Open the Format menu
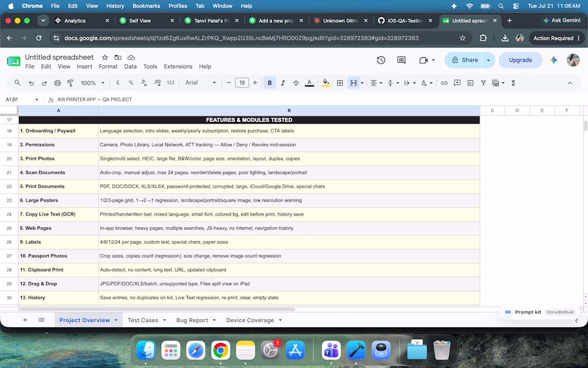Image resolution: width=588 pixels, height=368 pixels. click(108, 66)
